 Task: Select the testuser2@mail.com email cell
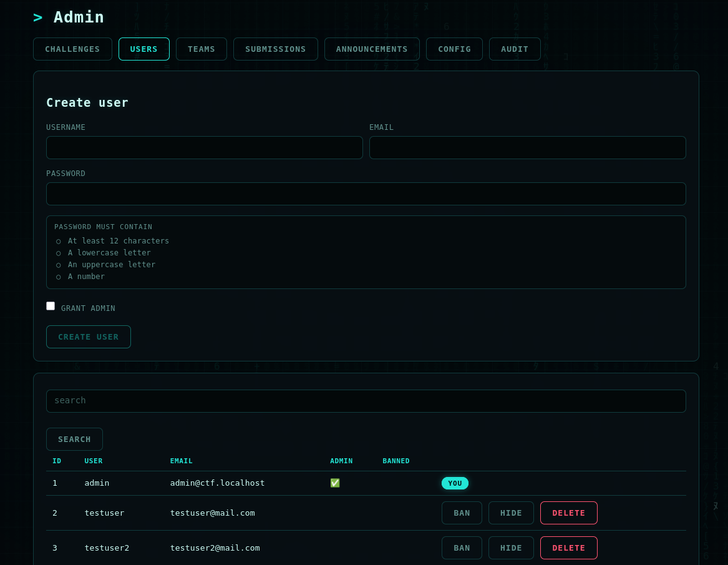[215, 548]
